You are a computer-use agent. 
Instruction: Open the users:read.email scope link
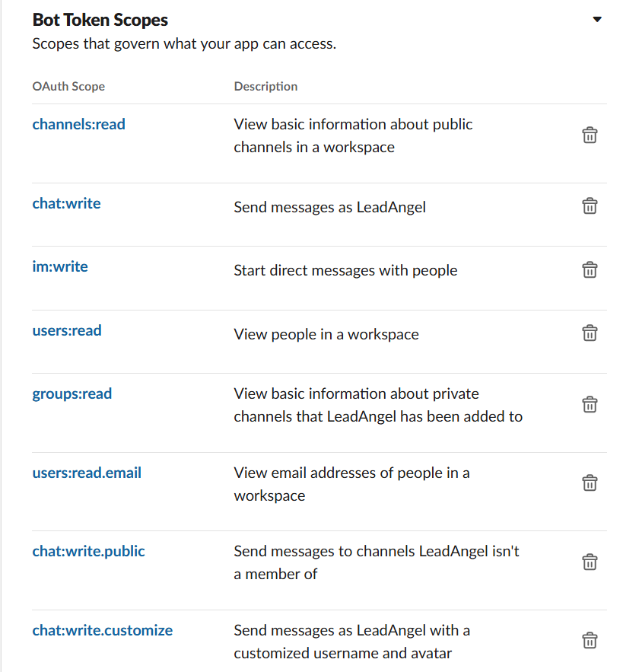click(x=86, y=473)
